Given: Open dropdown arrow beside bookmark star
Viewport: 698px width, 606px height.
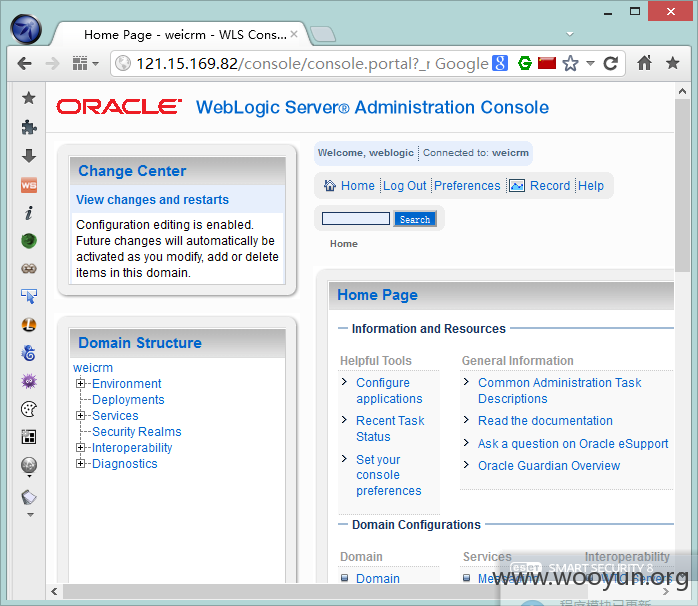Looking at the screenshot, I should coord(590,63).
